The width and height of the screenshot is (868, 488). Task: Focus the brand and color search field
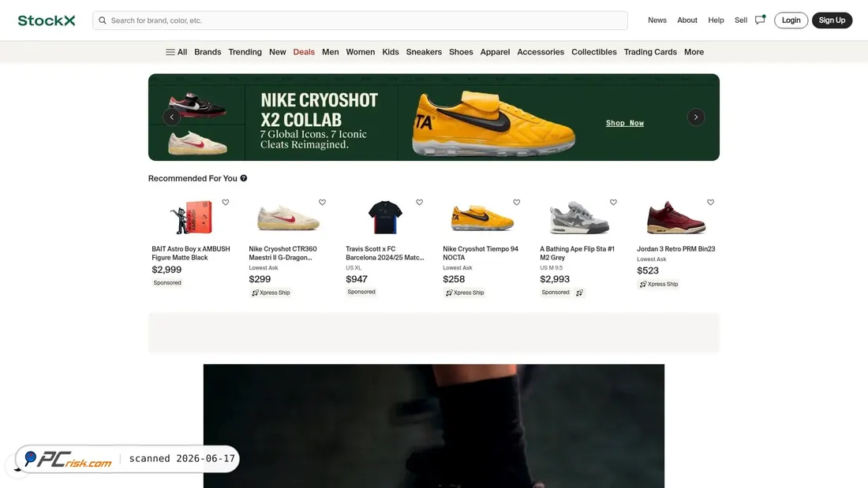click(360, 20)
